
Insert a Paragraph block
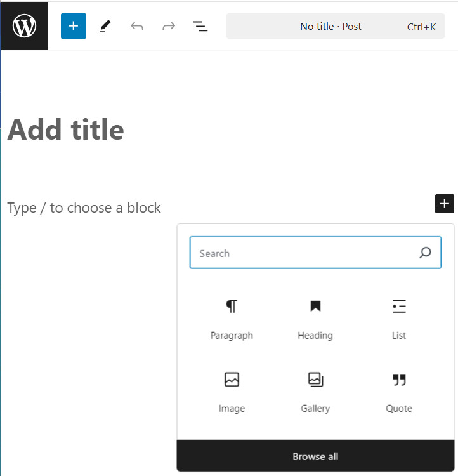pyautogui.click(x=232, y=319)
